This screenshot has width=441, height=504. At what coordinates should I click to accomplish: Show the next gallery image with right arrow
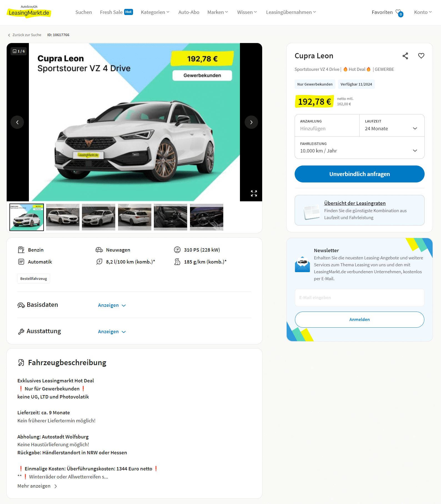tap(251, 122)
